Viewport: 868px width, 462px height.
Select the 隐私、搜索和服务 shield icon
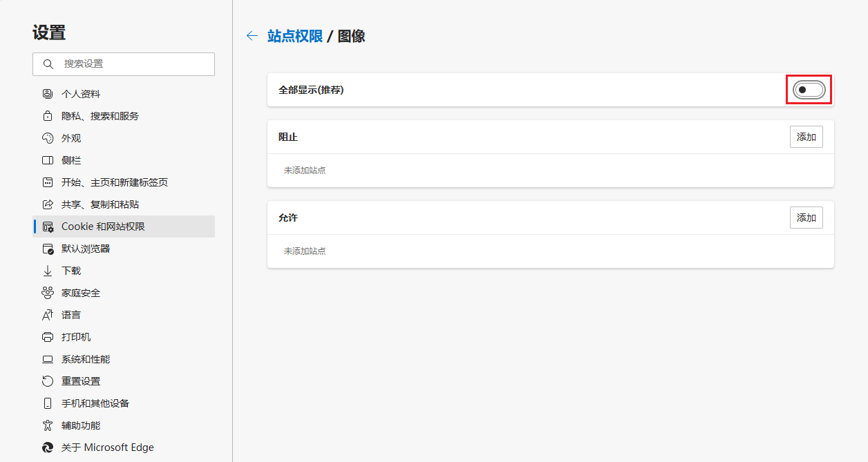click(47, 115)
